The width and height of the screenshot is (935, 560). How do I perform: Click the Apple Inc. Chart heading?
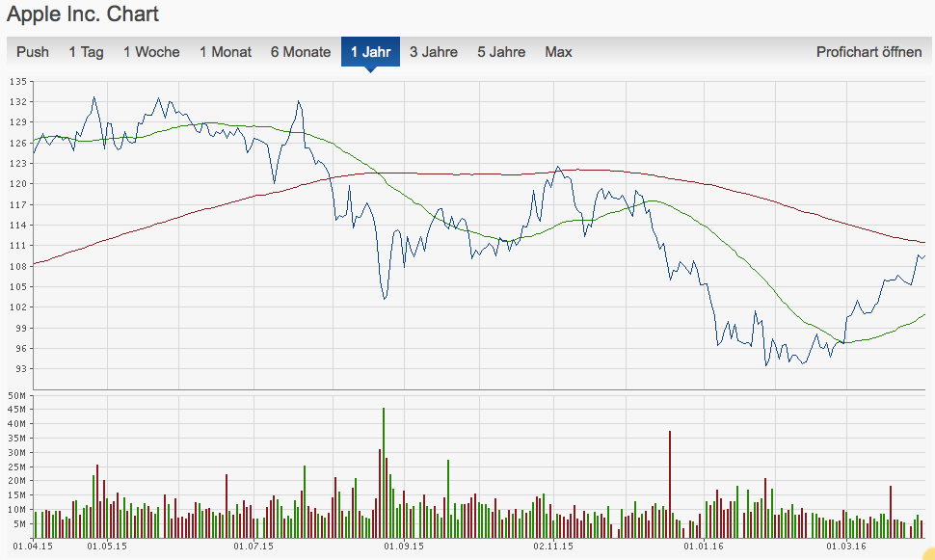[x=83, y=13]
